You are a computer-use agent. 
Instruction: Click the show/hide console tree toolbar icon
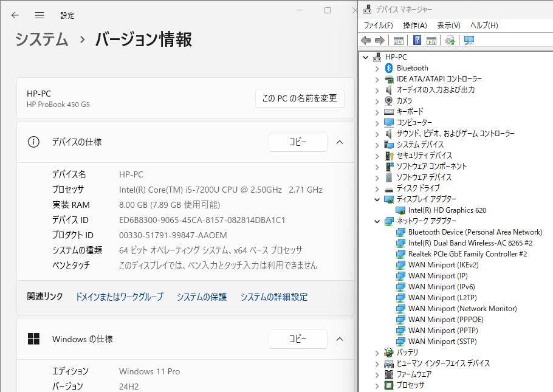[399, 41]
